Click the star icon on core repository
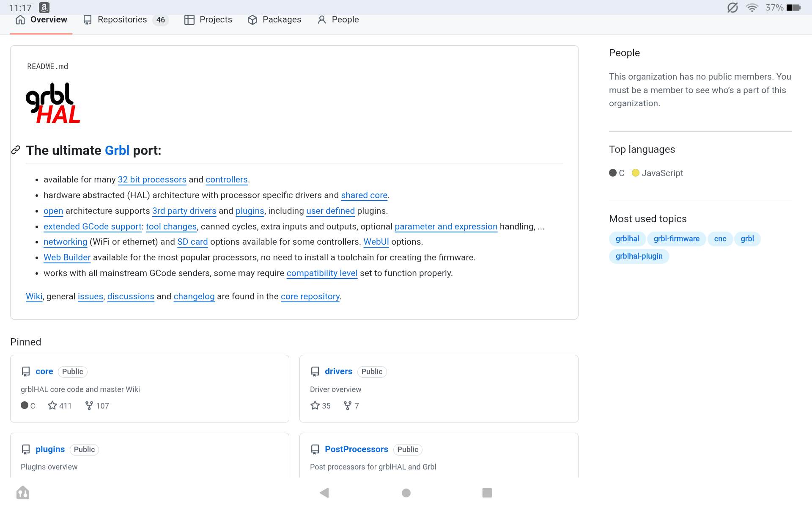This screenshot has height=508, width=812. pyautogui.click(x=52, y=406)
